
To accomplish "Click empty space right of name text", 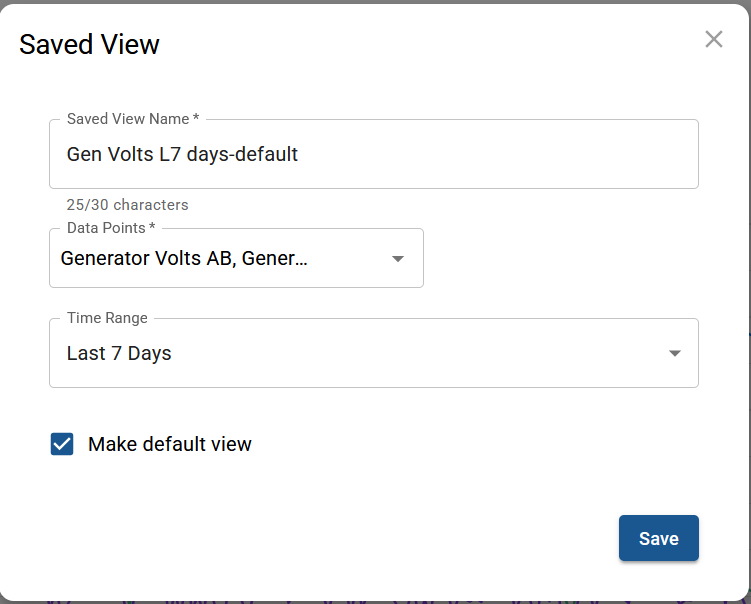I will 500,155.
